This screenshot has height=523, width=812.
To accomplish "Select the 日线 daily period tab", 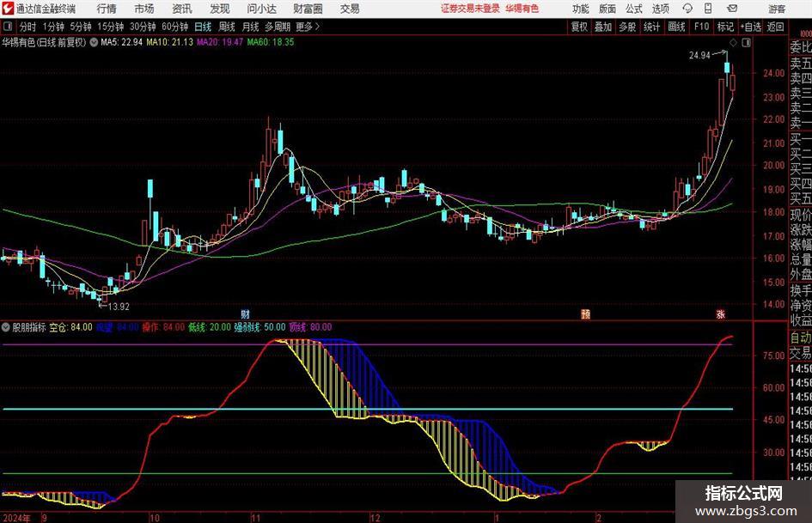I will pyautogui.click(x=203, y=27).
